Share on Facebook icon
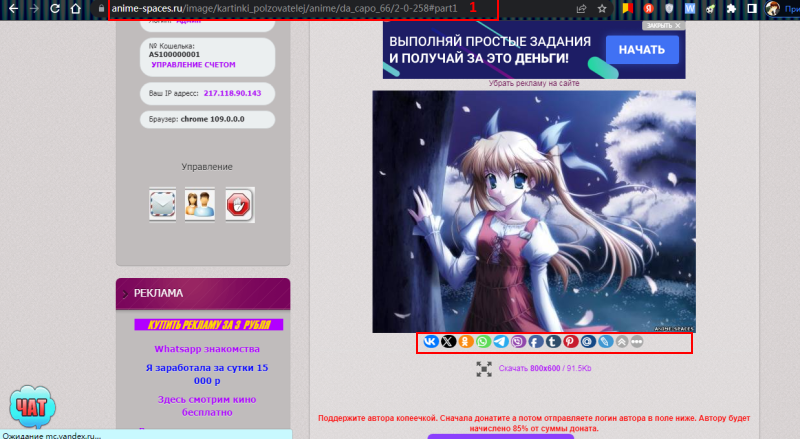The image size is (800, 439). pos(535,342)
